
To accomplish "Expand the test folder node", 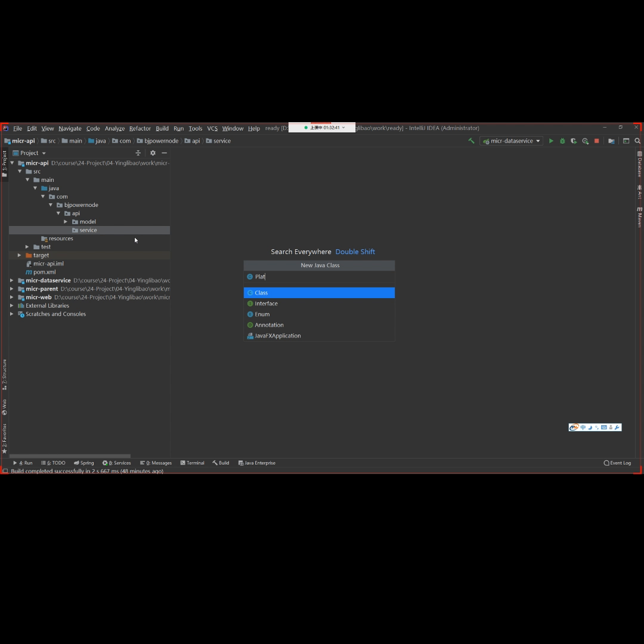I will (27, 247).
